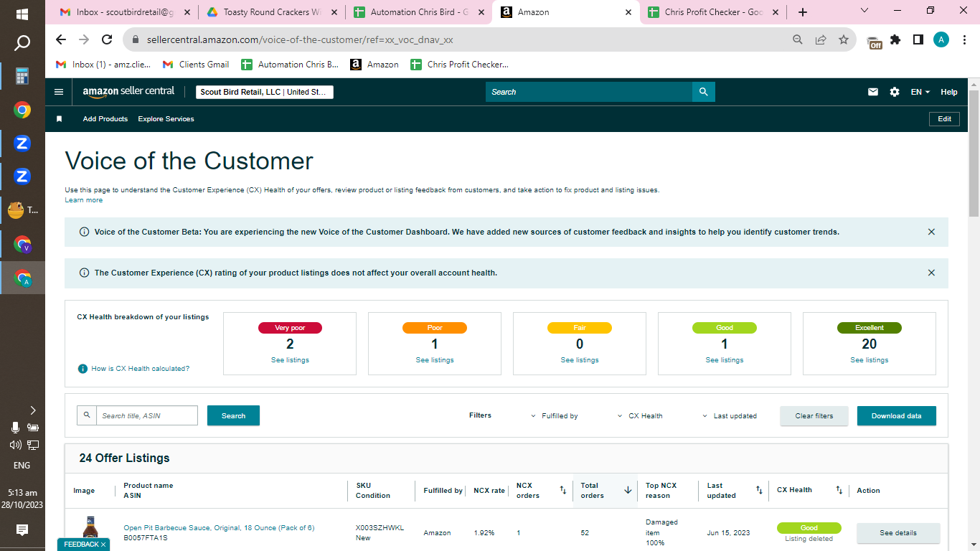The image size is (980, 551).
Task: Switch to the Inbox - scoutbirdretail Gmail tab
Action: pyautogui.click(x=125, y=12)
